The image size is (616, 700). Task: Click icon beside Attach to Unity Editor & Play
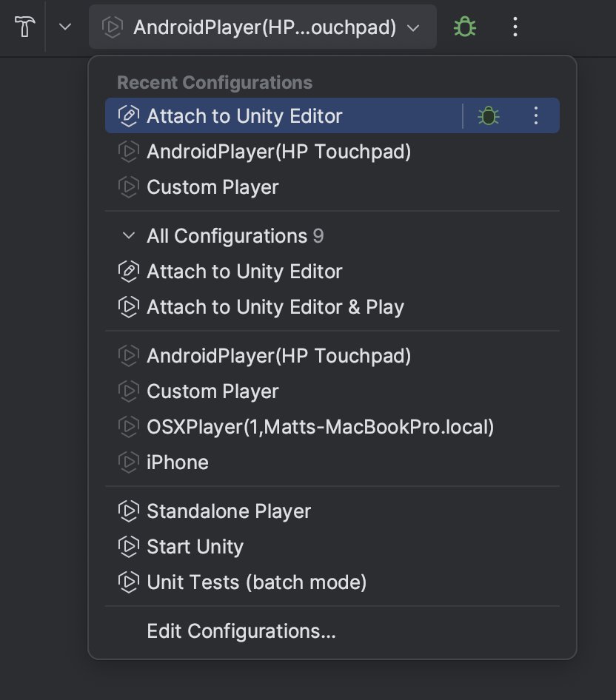click(x=129, y=307)
